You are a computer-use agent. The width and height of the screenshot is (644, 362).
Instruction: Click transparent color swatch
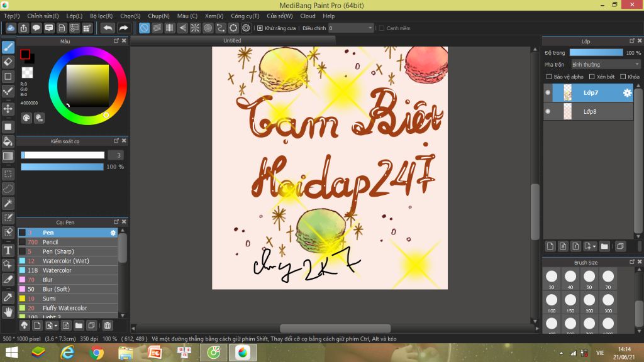point(27,73)
